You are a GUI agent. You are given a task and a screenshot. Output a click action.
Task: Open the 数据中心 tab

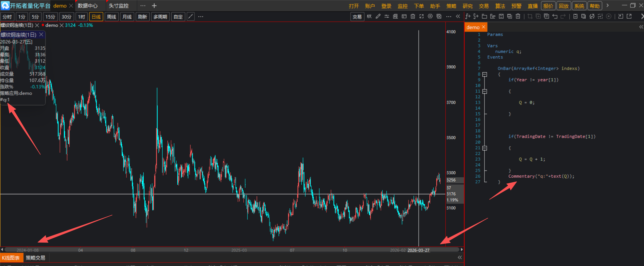pyautogui.click(x=87, y=6)
